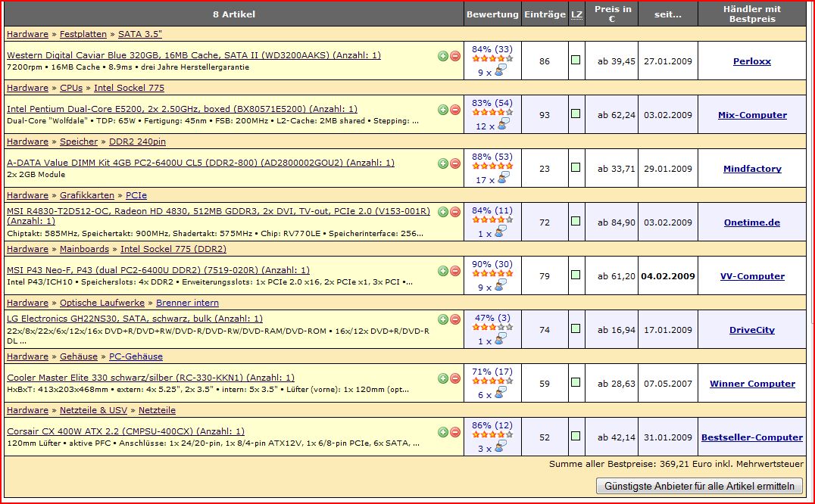The width and height of the screenshot is (815, 504).
Task: Open Mainboards category breadcrumb
Action: tap(84, 249)
